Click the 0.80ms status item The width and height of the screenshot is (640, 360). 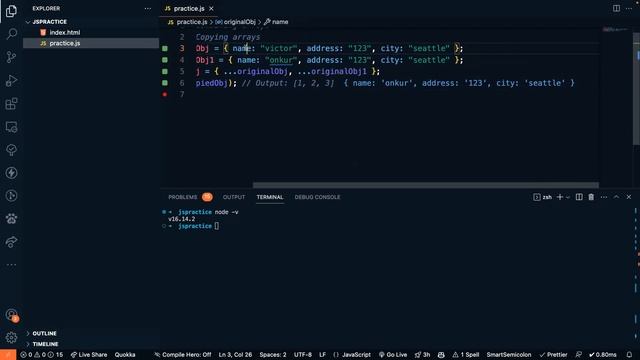[602, 355]
